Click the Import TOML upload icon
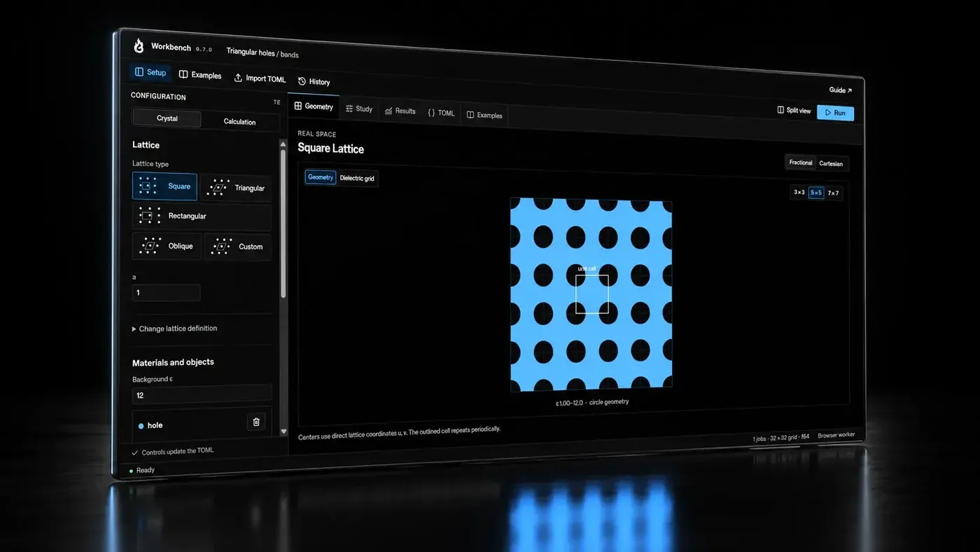 pos(238,78)
